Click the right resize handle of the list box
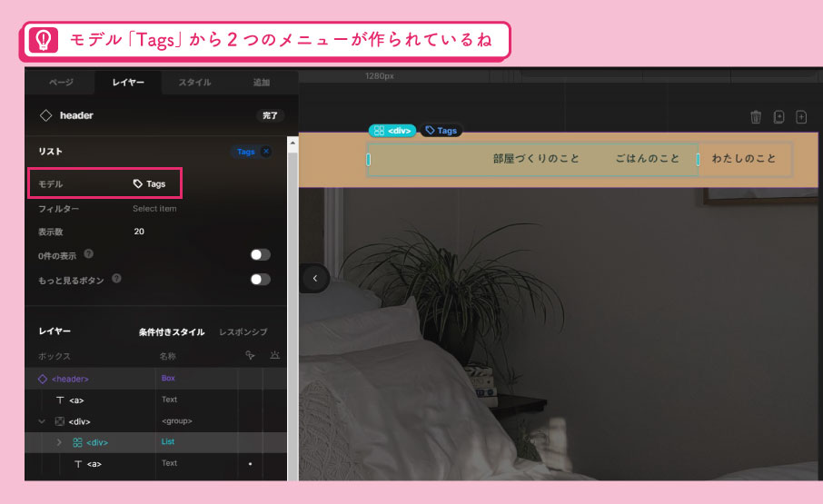The width and height of the screenshot is (823, 504). coord(698,159)
